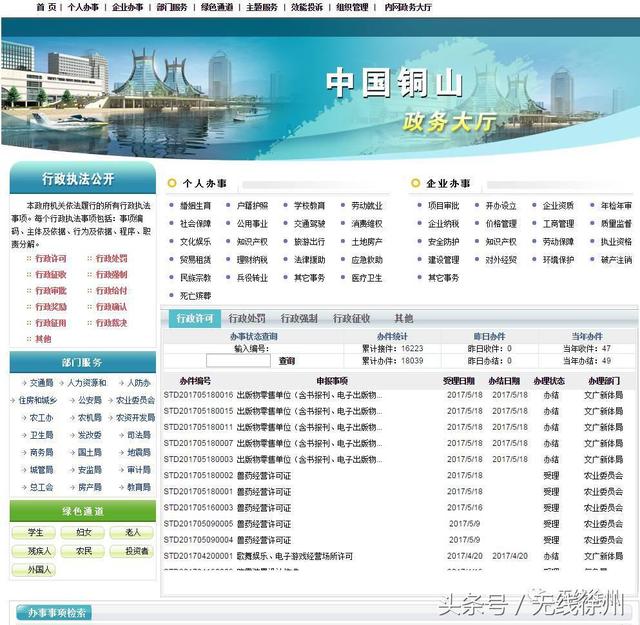Open 死亡殡葬 under 个人办事
The height and width of the screenshot is (625, 640).
click(196, 296)
